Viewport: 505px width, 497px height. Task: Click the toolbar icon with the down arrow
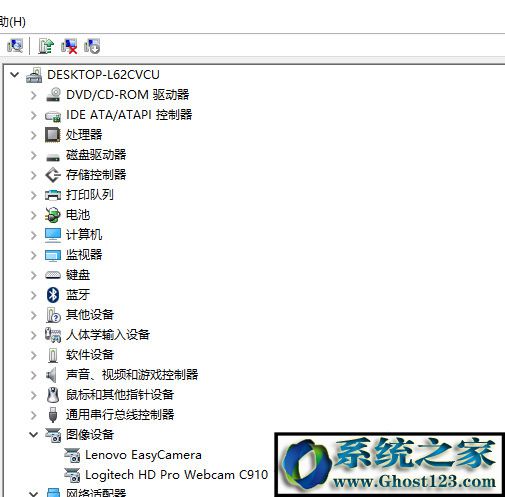(92, 46)
